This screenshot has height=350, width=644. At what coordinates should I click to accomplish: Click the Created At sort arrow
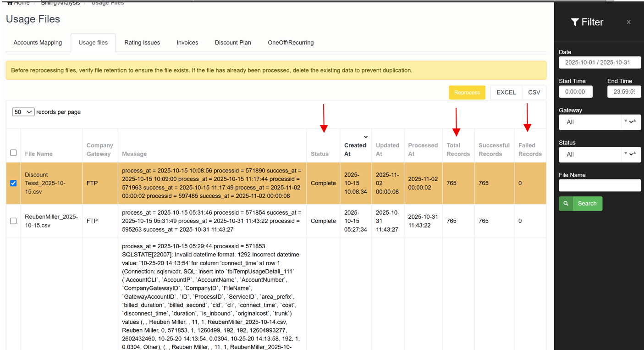[365, 137]
